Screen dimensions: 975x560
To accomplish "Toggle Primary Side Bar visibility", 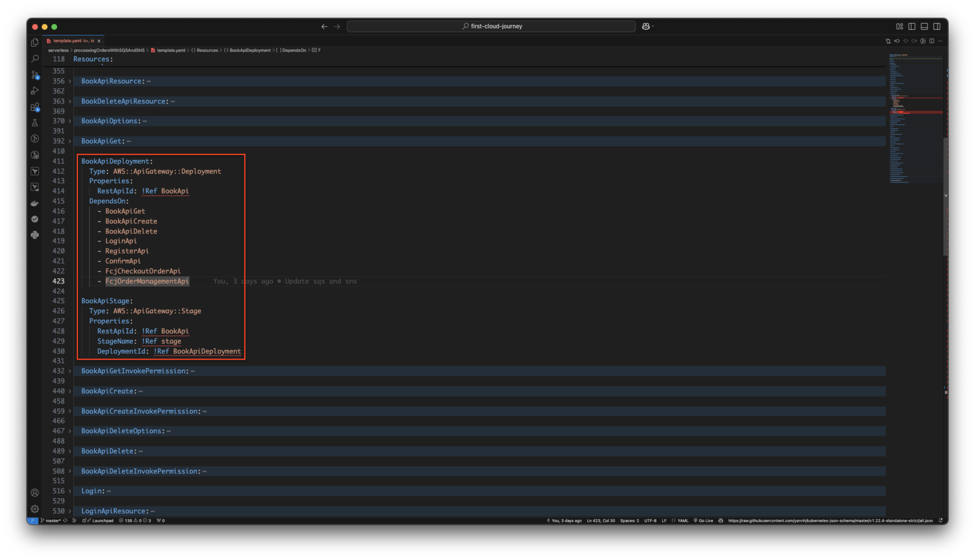I will pos(912,26).
